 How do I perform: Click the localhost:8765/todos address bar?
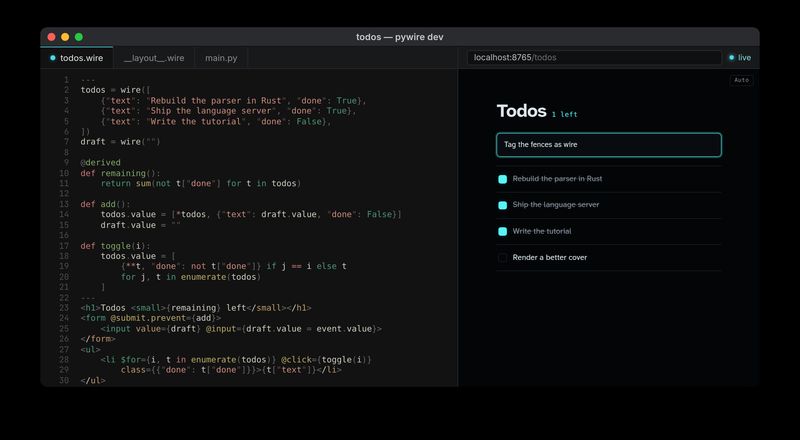[594, 58]
